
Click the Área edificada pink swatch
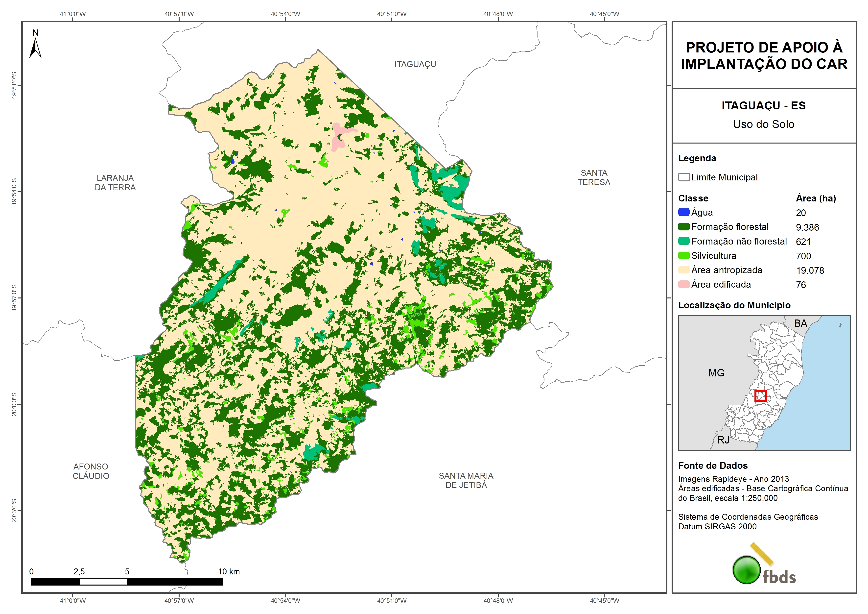[x=683, y=284]
